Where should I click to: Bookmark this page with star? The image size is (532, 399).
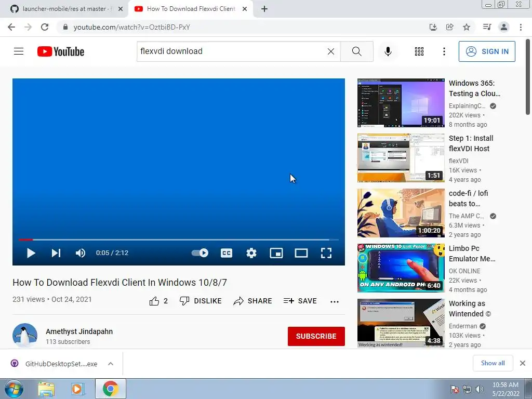(467, 27)
